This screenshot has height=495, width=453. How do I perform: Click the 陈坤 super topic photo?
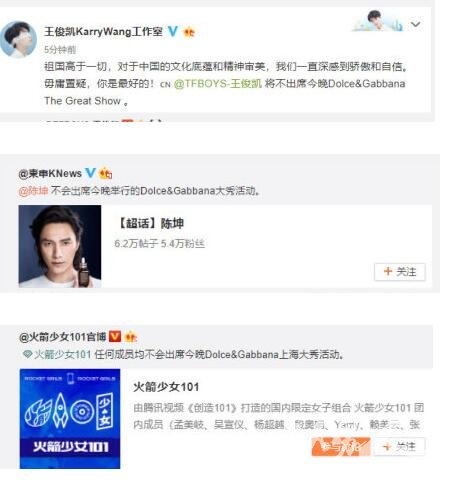60,246
